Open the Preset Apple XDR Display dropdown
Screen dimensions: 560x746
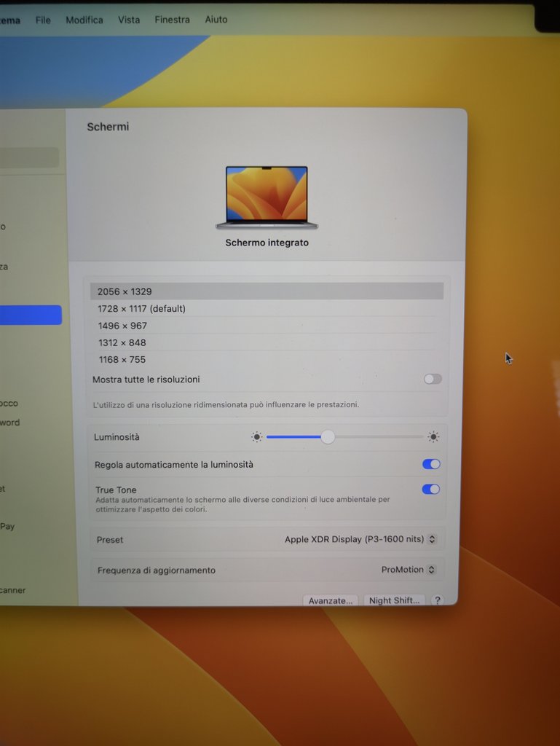(360, 539)
